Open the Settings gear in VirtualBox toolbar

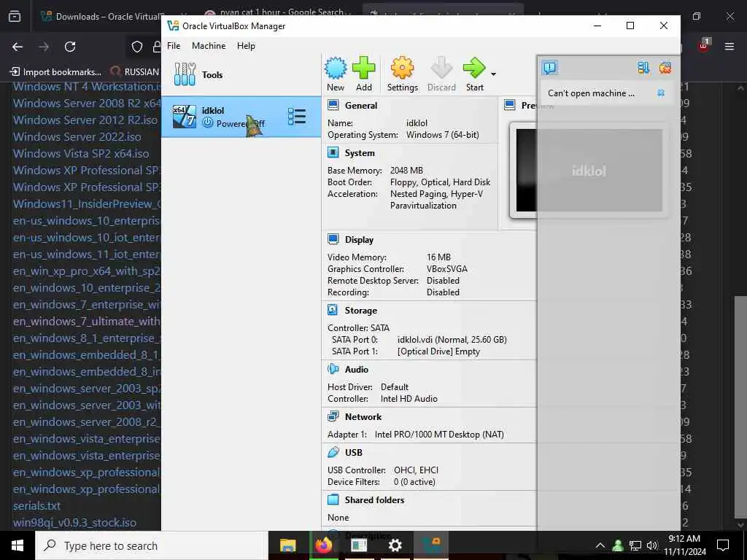point(402,74)
